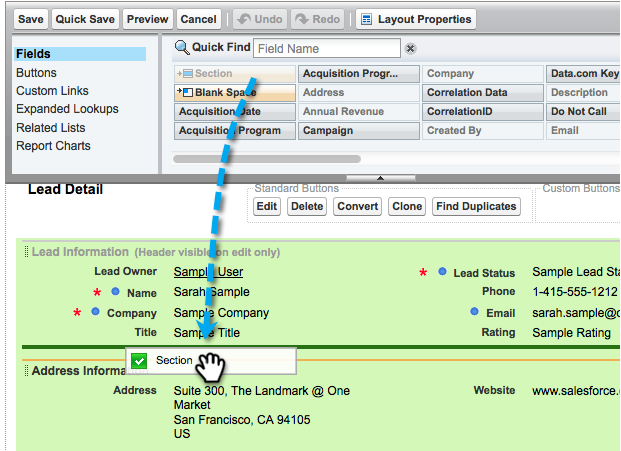Select Expanded Lookups category
Screen dimensions: 621x451
(67, 109)
